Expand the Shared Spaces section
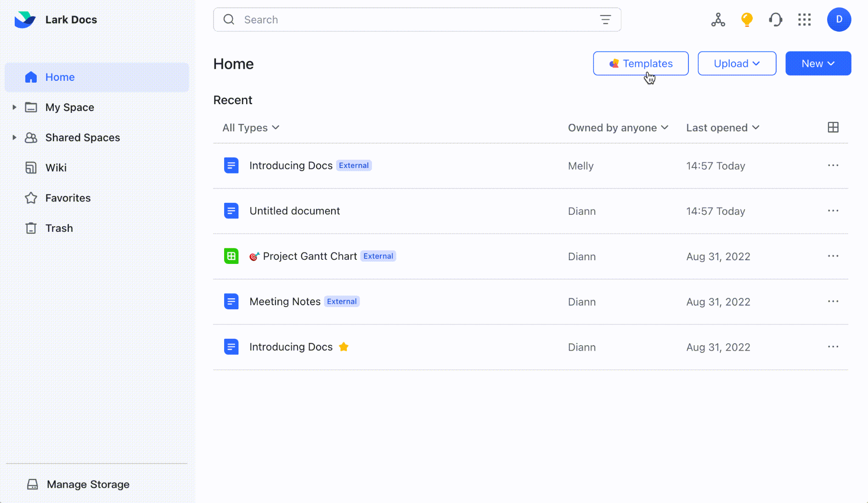Screen dimensions: 868x503 [x=14, y=137]
